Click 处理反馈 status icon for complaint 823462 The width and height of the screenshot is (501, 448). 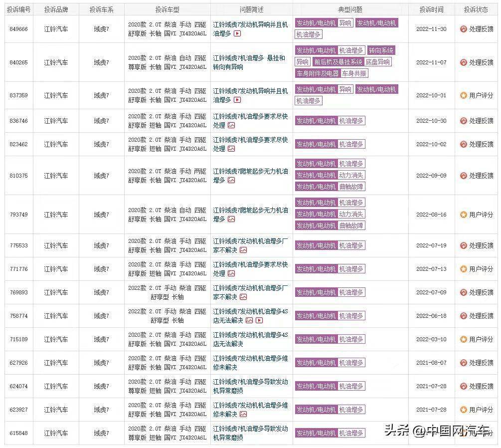point(463,144)
